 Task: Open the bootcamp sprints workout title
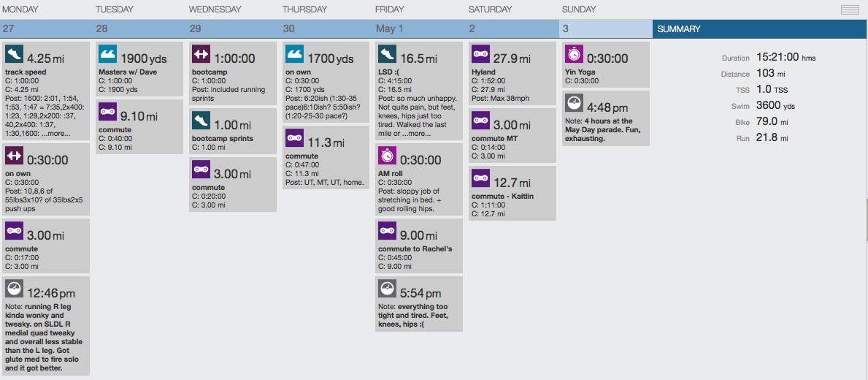(x=223, y=139)
